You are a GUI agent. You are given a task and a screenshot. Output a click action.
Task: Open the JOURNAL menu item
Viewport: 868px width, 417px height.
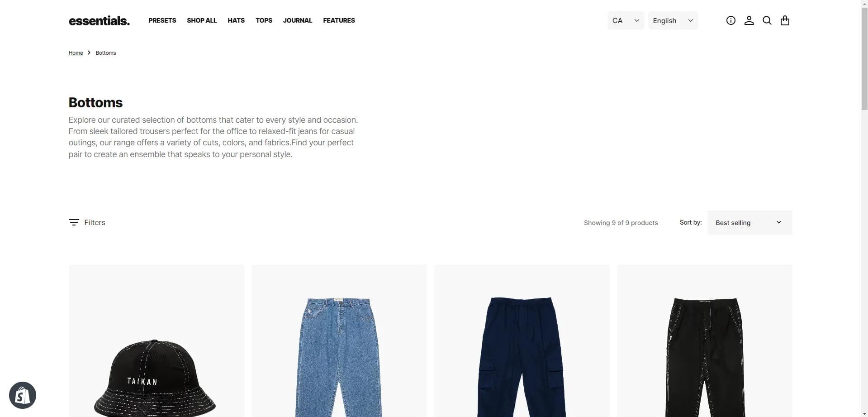[x=298, y=20]
